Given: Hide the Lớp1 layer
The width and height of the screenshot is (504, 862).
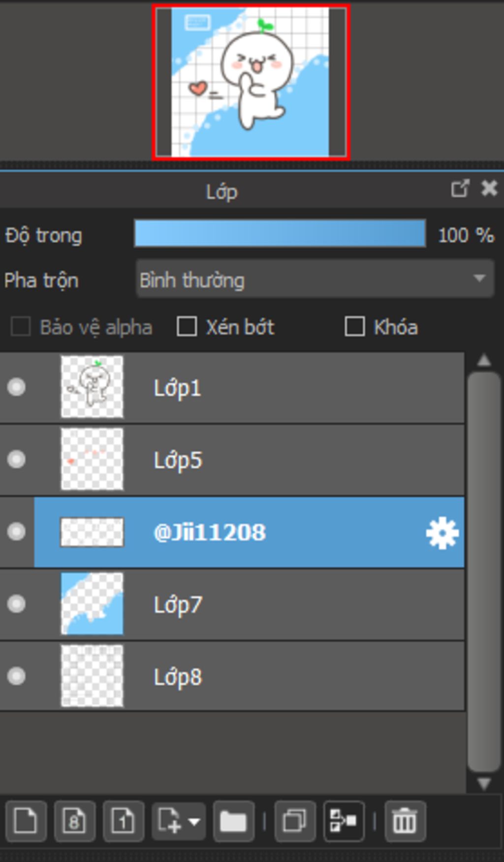Looking at the screenshot, I should click(x=16, y=387).
